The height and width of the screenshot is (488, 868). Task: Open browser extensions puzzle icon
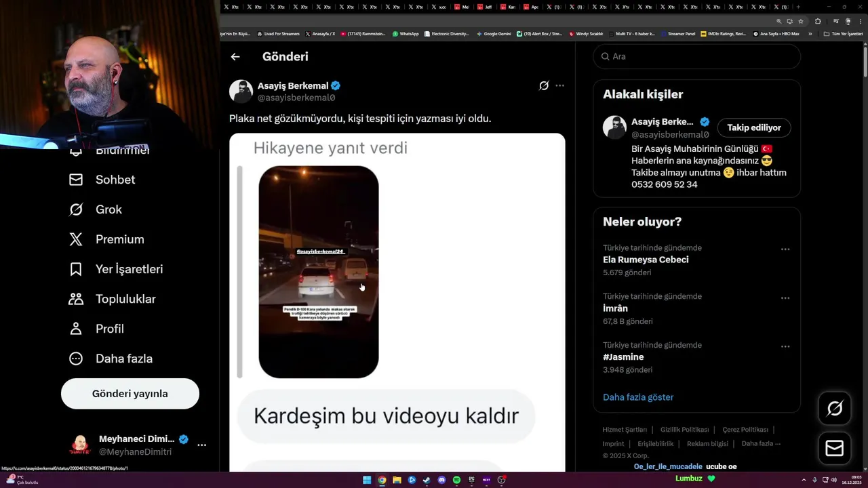pos(818,21)
